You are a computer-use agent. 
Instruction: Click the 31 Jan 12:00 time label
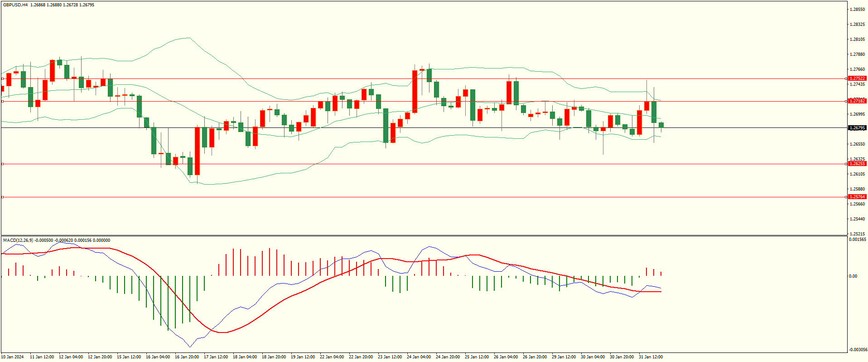click(651, 357)
